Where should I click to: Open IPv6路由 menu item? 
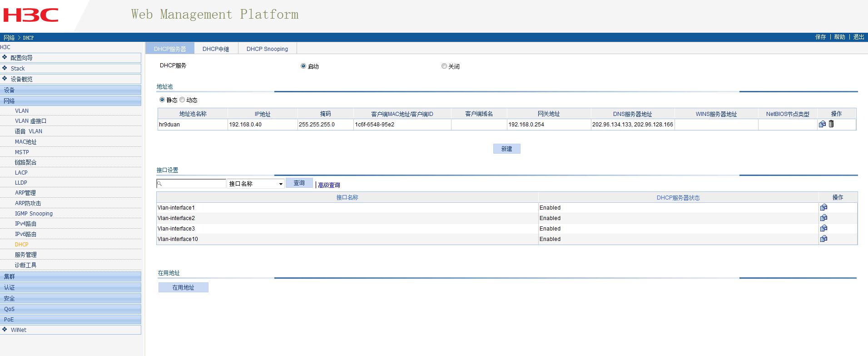point(25,234)
